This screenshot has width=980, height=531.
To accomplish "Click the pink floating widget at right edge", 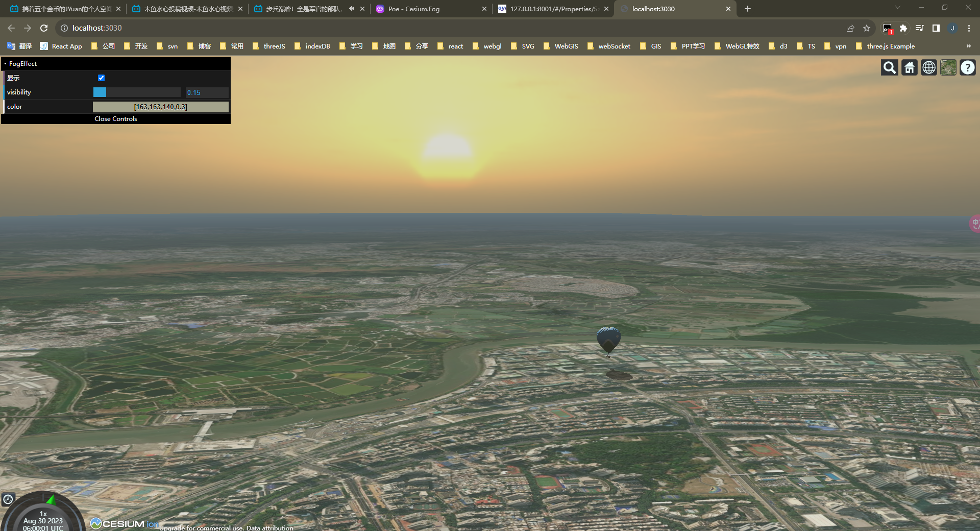I will point(974,224).
